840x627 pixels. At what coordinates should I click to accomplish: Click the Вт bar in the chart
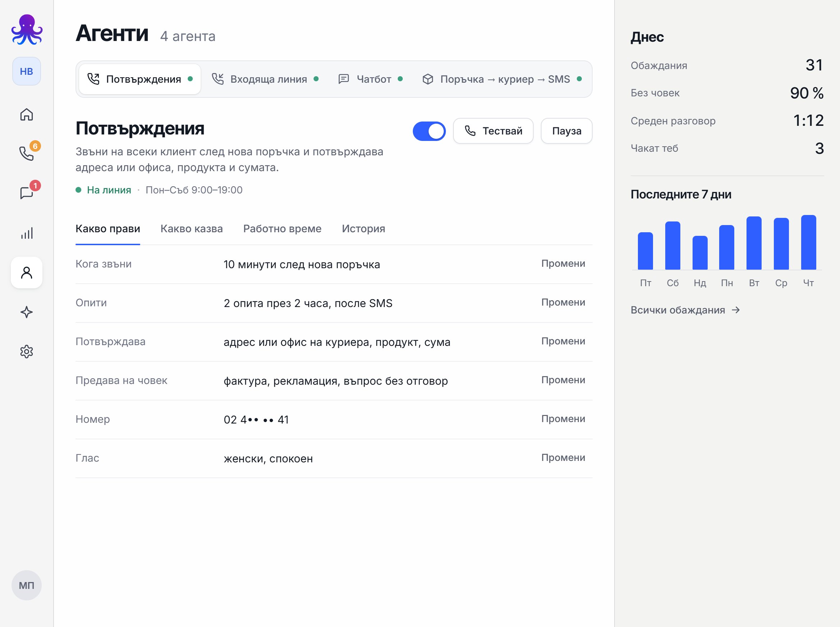click(754, 243)
